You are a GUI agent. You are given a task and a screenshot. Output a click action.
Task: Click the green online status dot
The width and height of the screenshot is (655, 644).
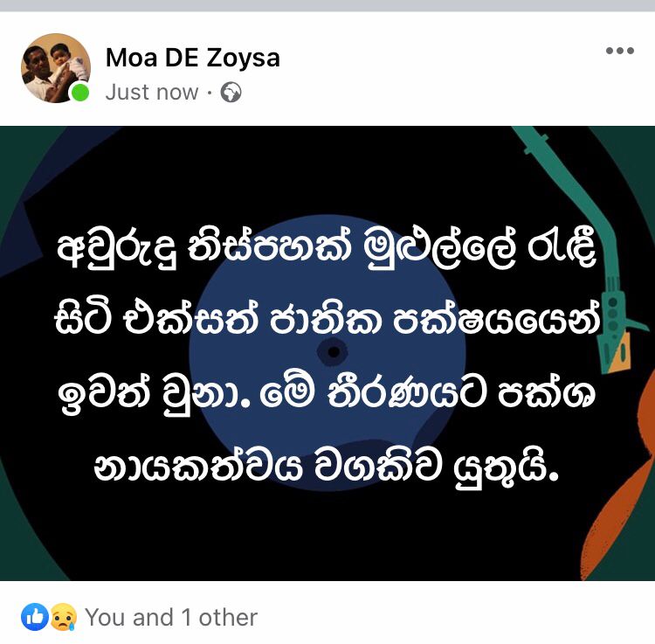point(79,92)
